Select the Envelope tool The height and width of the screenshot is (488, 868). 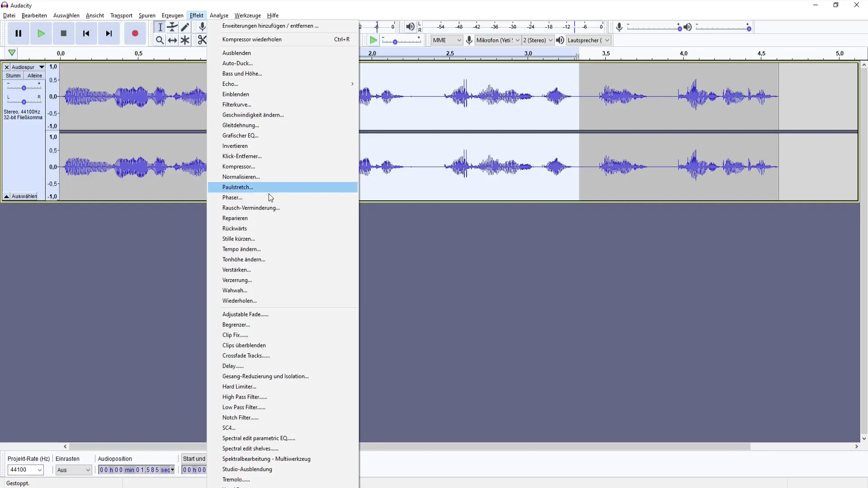click(x=172, y=27)
